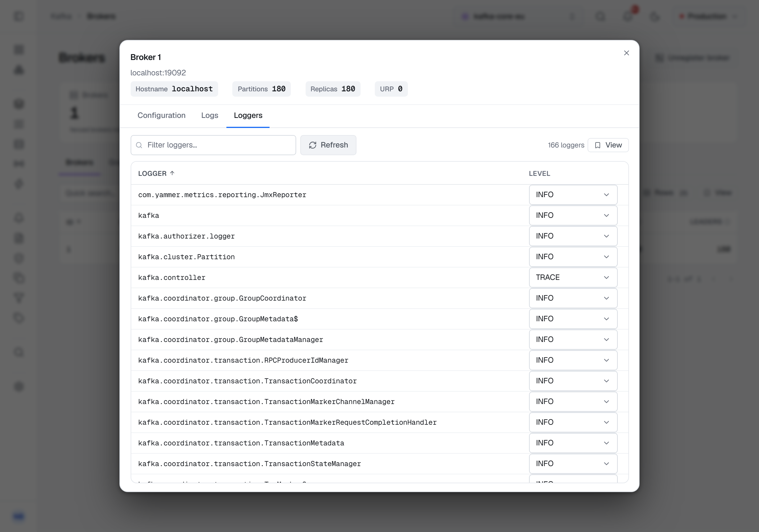Click the sort arrow next to LOGGER

[172, 173]
